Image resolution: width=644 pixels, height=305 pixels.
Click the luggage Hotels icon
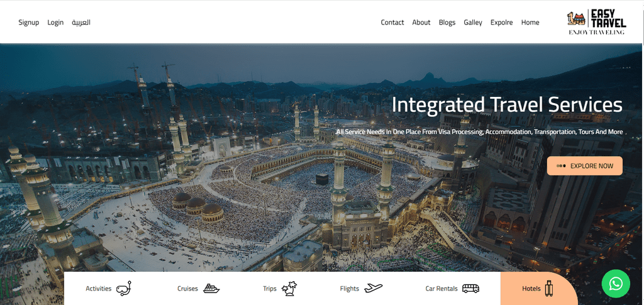pos(548,288)
